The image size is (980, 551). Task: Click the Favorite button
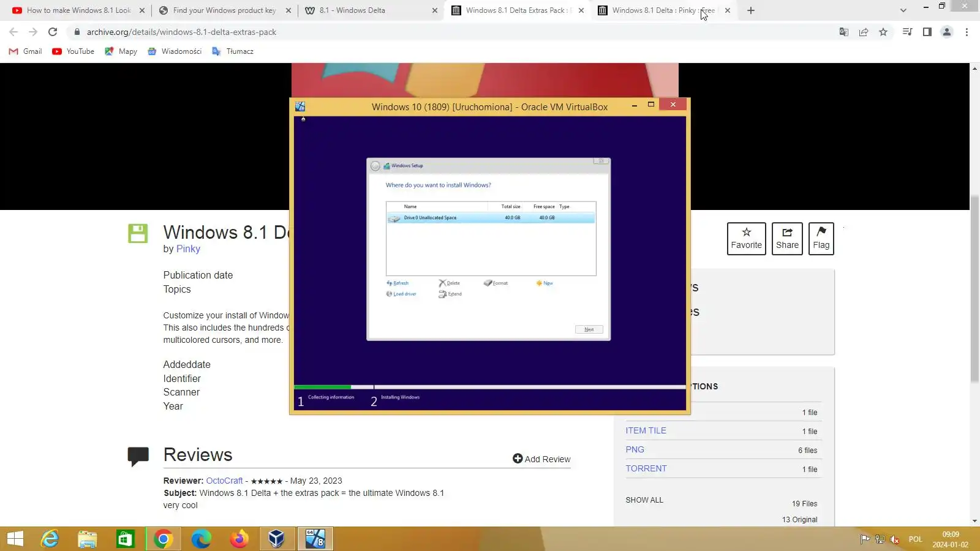[747, 239]
